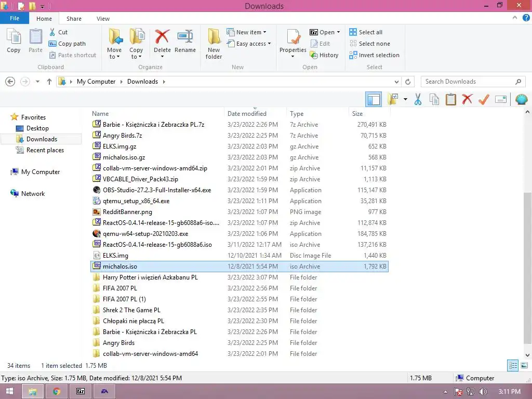Click the new folder icon in the title bar
Screen dimensions: 532x399
[x=32, y=6]
